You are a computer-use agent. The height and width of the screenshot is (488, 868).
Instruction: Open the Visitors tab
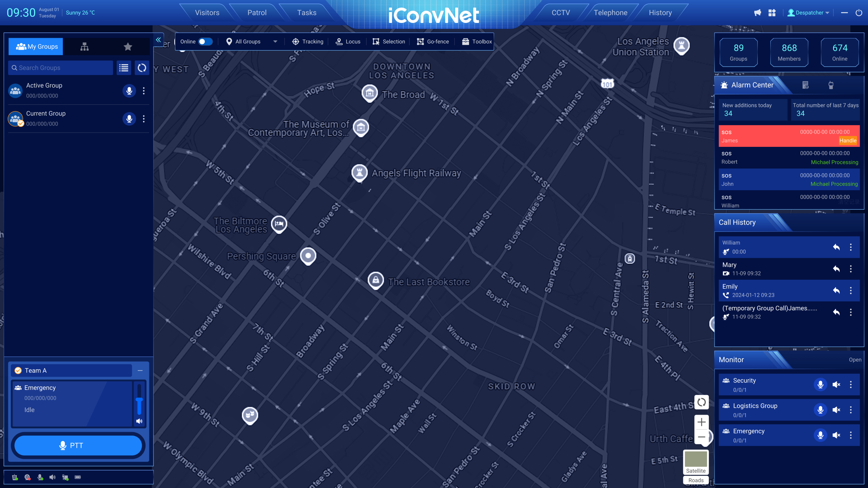207,13
